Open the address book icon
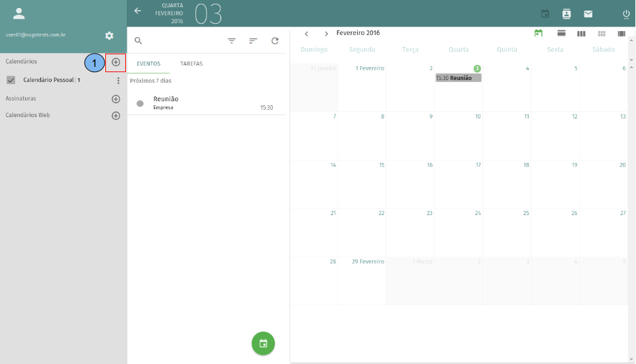 coord(566,14)
